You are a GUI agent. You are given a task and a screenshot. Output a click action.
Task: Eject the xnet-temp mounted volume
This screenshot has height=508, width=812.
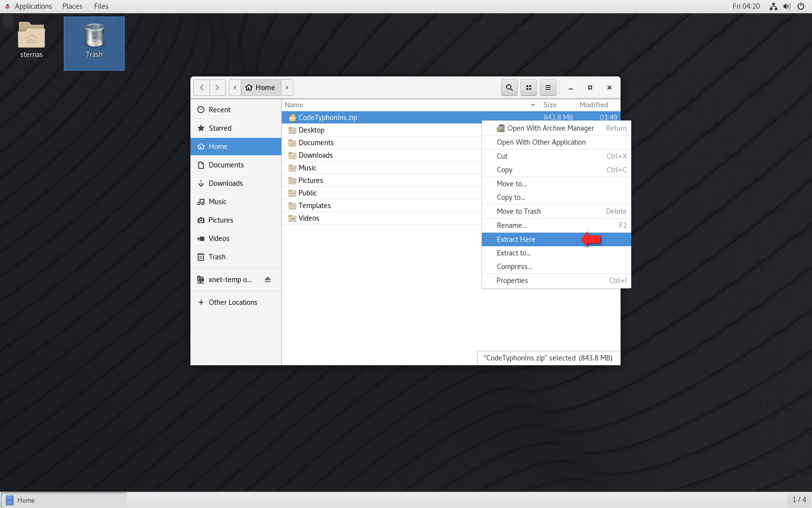click(x=268, y=280)
